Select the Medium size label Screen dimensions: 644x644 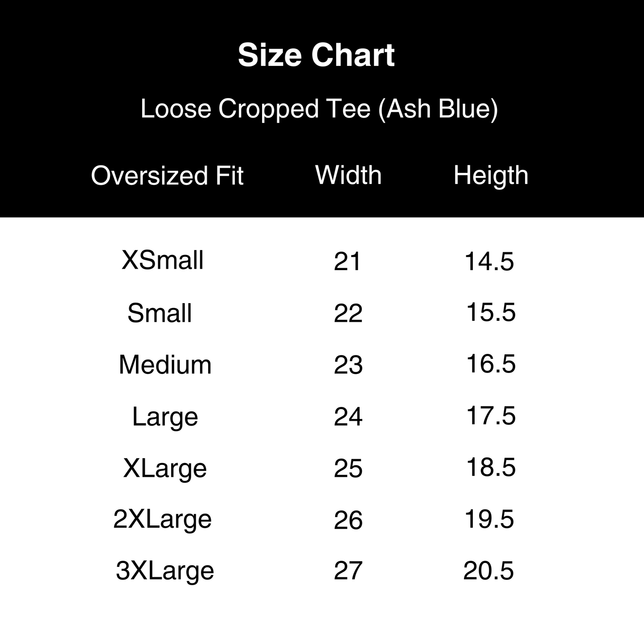coord(165,365)
